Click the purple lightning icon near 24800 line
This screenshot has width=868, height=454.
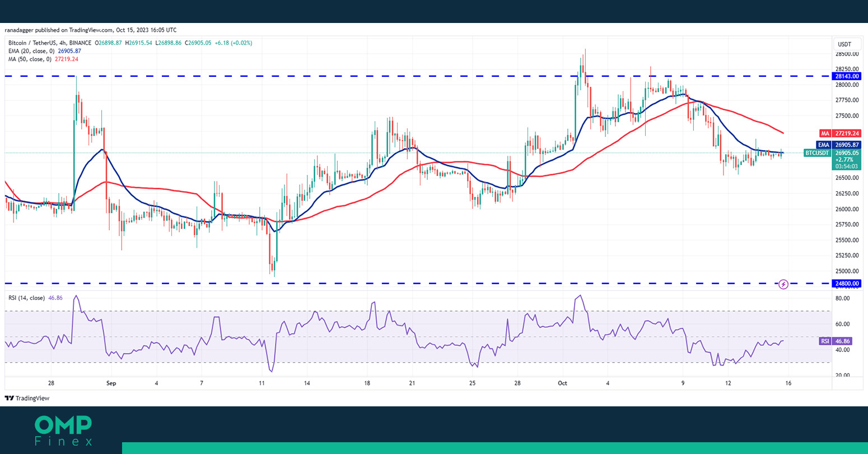click(x=783, y=284)
